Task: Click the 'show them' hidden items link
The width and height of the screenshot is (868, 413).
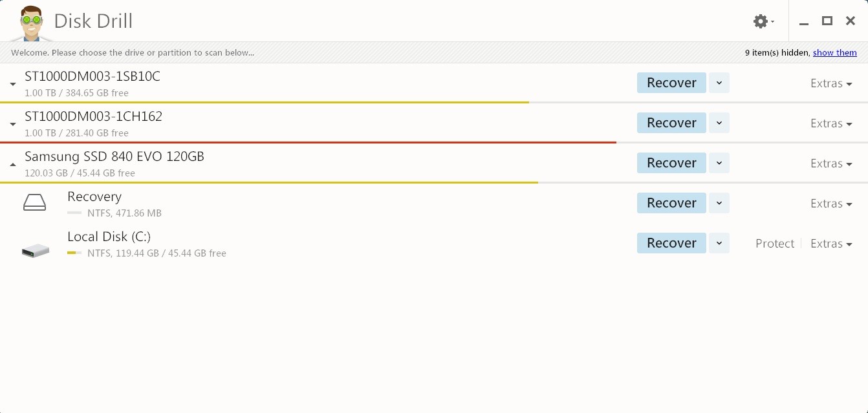Action: [834, 53]
